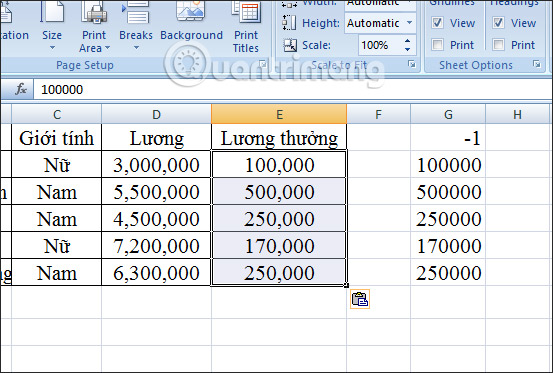This screenshot has width=553, height=373.
Task: Open Sheet Options dialog launcher
Action: (537, 64)
